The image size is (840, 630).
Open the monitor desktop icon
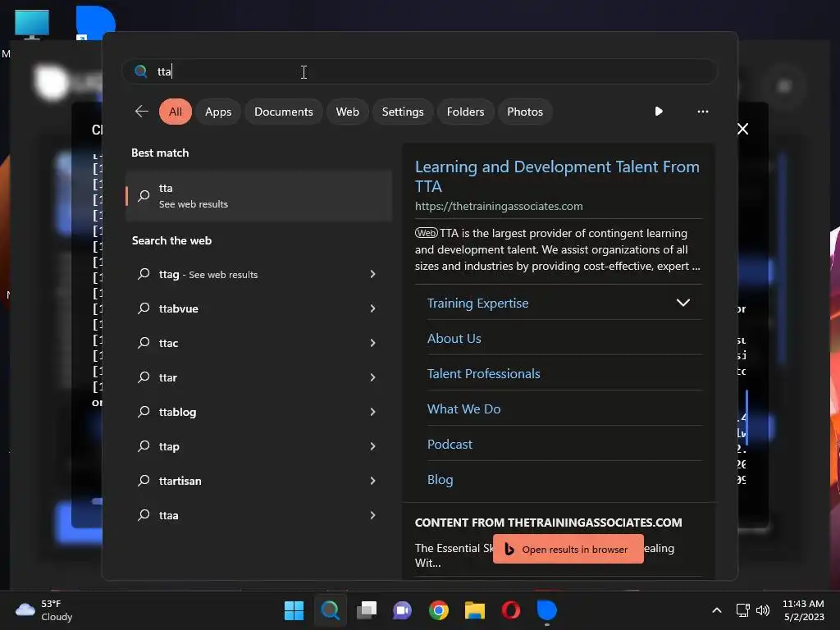pos(32,25)
